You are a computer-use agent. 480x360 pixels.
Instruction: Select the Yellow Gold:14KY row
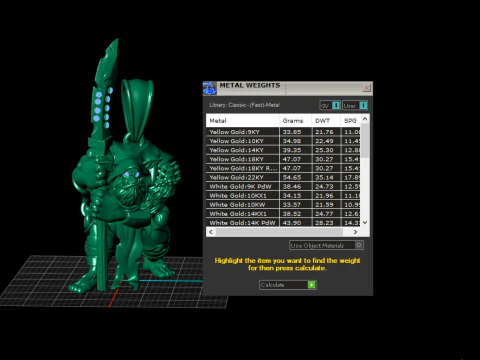pos(283,150)
